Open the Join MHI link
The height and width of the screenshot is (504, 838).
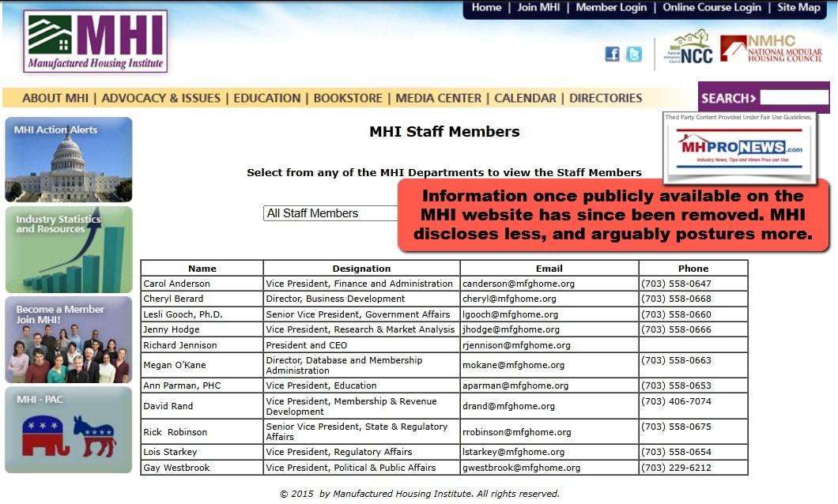point(538,7)
